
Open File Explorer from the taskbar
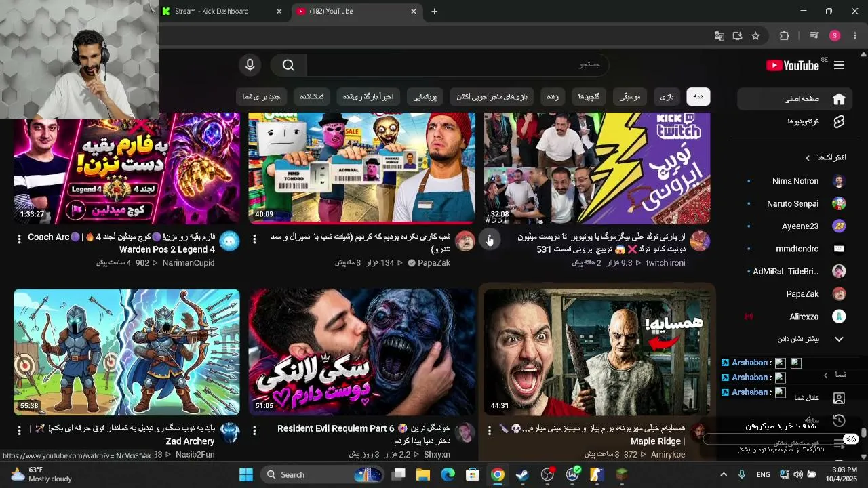[x=423, y=474]
